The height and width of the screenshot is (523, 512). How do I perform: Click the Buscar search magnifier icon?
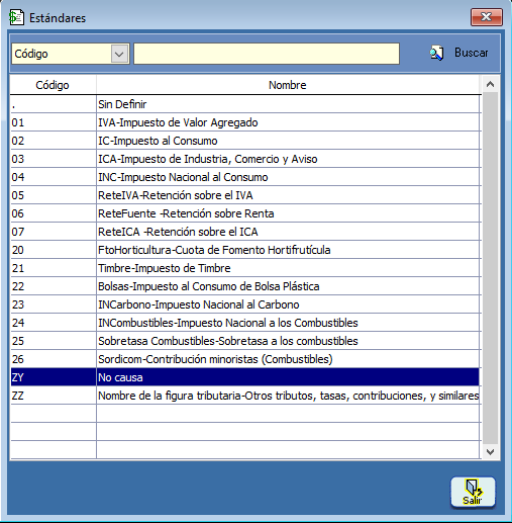(437, 53)
